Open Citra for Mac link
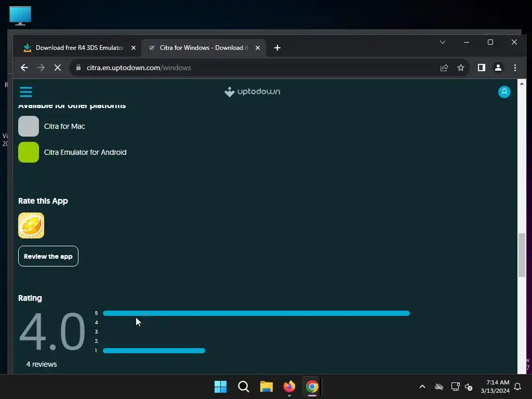The image size is (532, 399). point(64,126)
